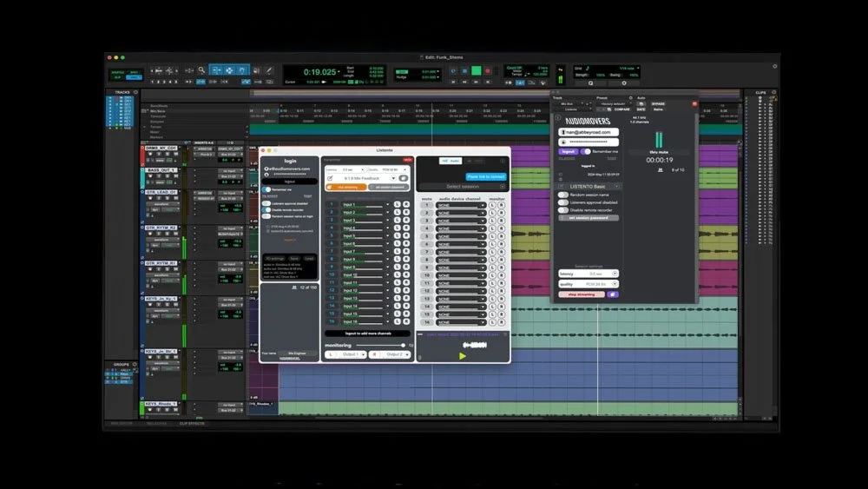Select the Grabber tool

242,70
